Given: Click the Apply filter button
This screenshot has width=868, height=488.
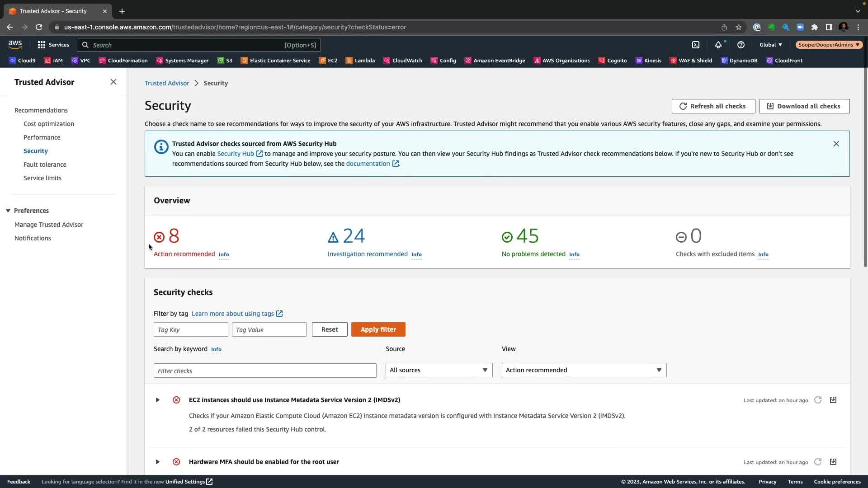Looking at the screenshot, I should coord(378,329).
